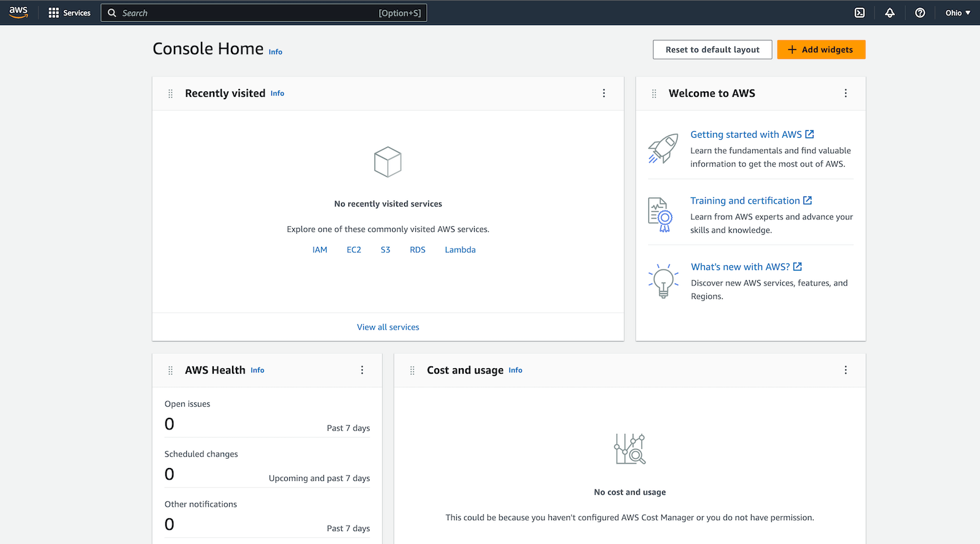
Task: Grab the Welcome to AWS drag handle
Action: tap(654, 94)
